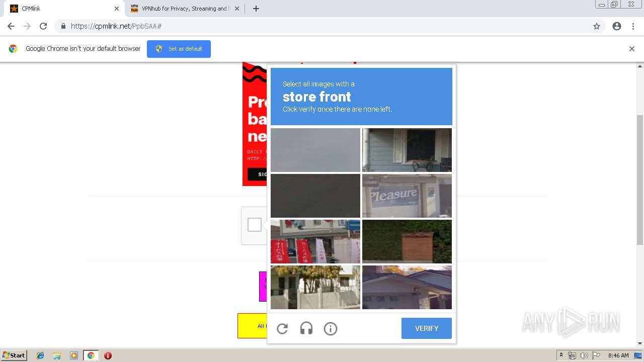The height and width of the screenshot is (362, 644).
Task: Tick the reCAPTCHA checkbox
Action: tap(255, 225)
